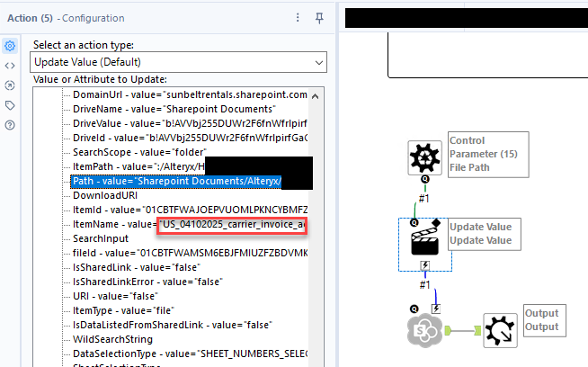Click the Output annotation label
588x367 pixels.
click(x=545, y=320)
